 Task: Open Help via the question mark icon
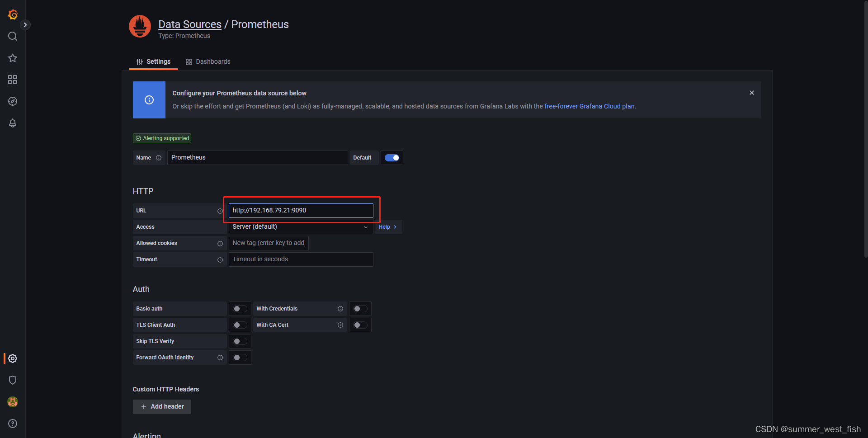(12, 424)
